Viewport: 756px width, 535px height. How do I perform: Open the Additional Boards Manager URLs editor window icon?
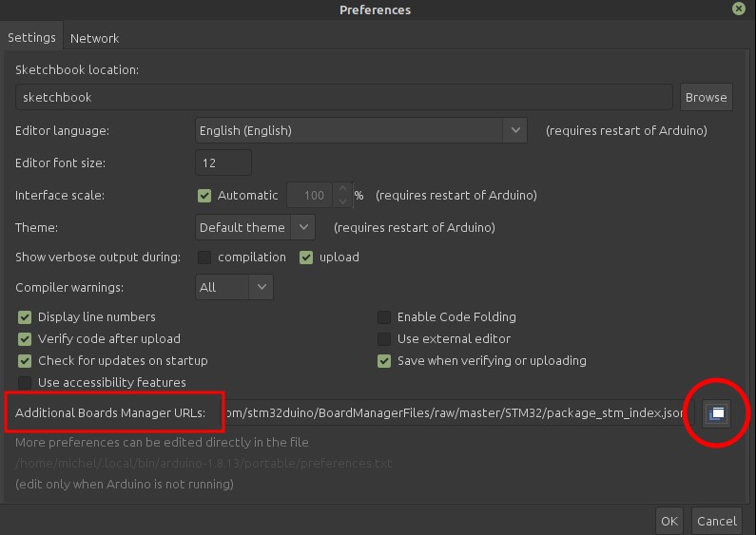click(x=717, y=413)
